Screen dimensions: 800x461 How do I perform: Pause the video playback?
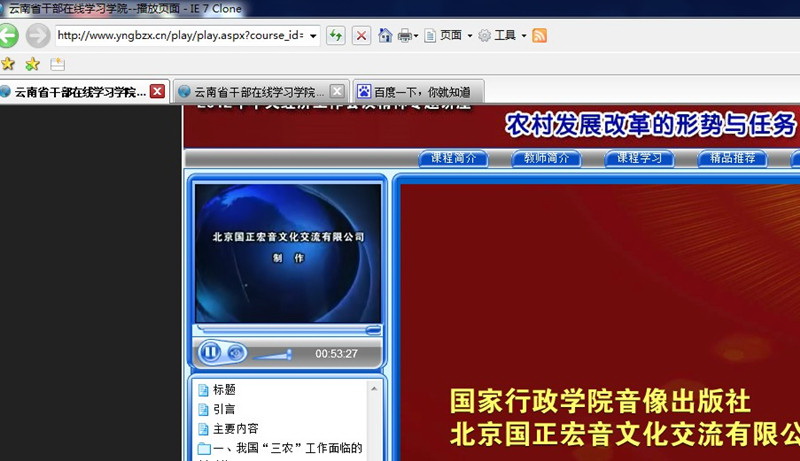tap(210, 352)
